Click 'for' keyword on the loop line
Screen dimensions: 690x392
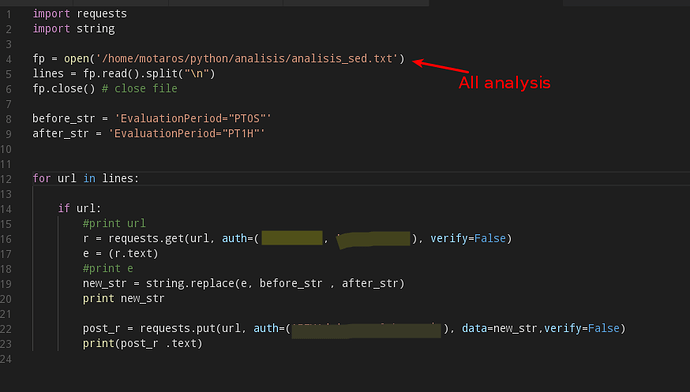click(42, 179)
